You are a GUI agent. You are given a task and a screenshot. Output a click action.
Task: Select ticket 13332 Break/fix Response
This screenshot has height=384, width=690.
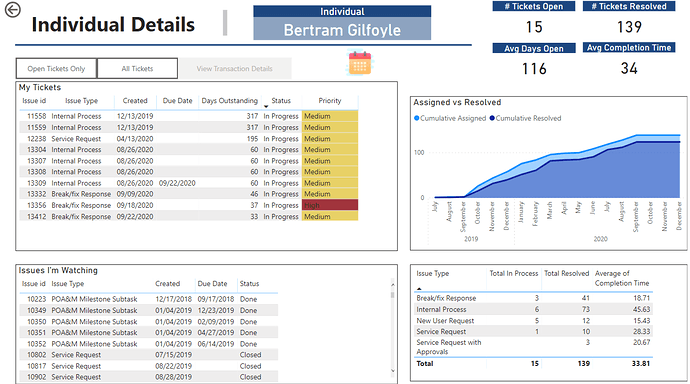(188, 194)
